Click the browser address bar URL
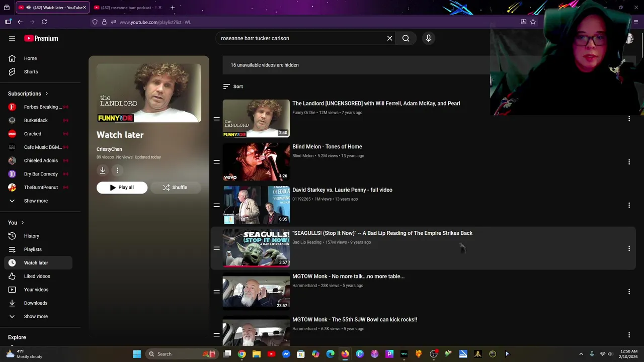This screenshot has width=644, height=362. pos(155,22)
